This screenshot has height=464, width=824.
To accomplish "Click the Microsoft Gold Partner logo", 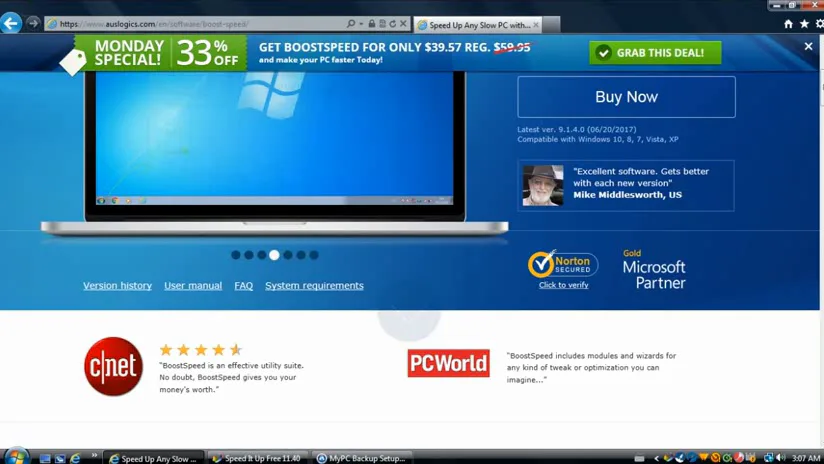I will click(654, 270).
